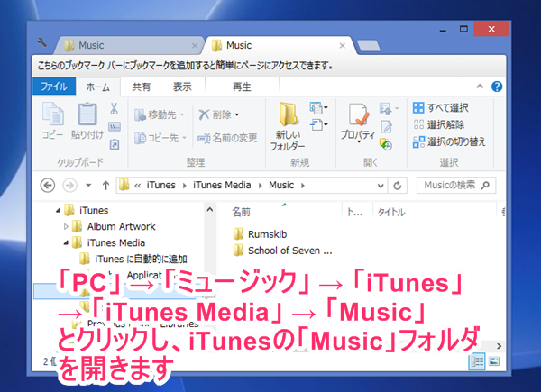Screen dimensions: 541x392
Task: Open the Open-with dropdown in ribbon
Action: pos(390,109)
